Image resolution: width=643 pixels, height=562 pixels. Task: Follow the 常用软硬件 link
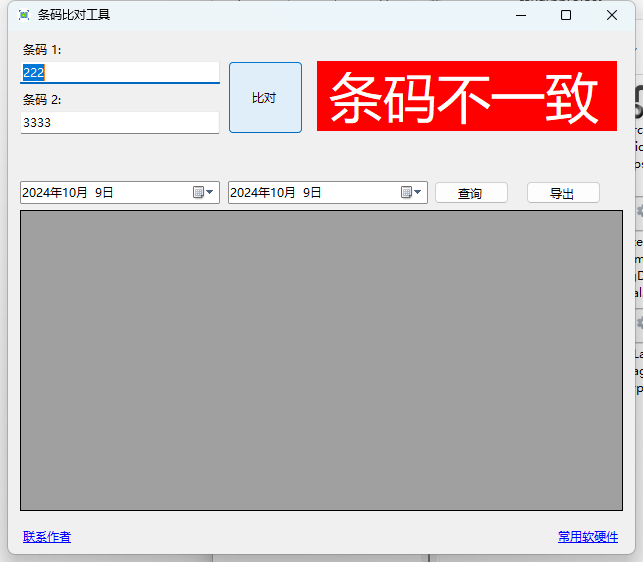pos(588,537)
